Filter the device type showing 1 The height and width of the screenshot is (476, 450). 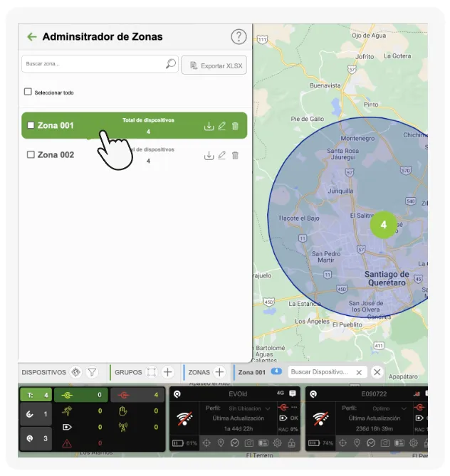(x=36, y=414)
